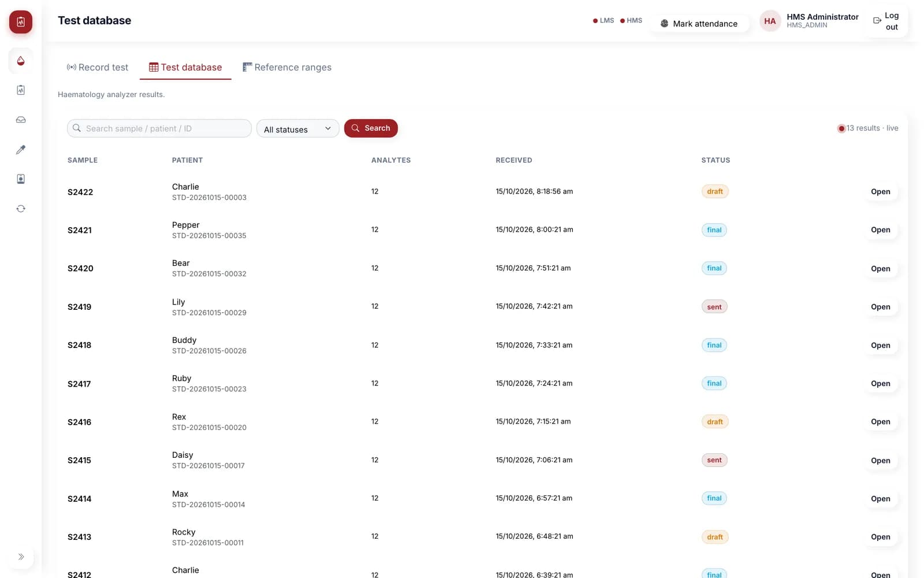The height and width of the screenshot is (578, 924).
Task: Click the RECEIVED column header
Action: (x=514, y=160)
